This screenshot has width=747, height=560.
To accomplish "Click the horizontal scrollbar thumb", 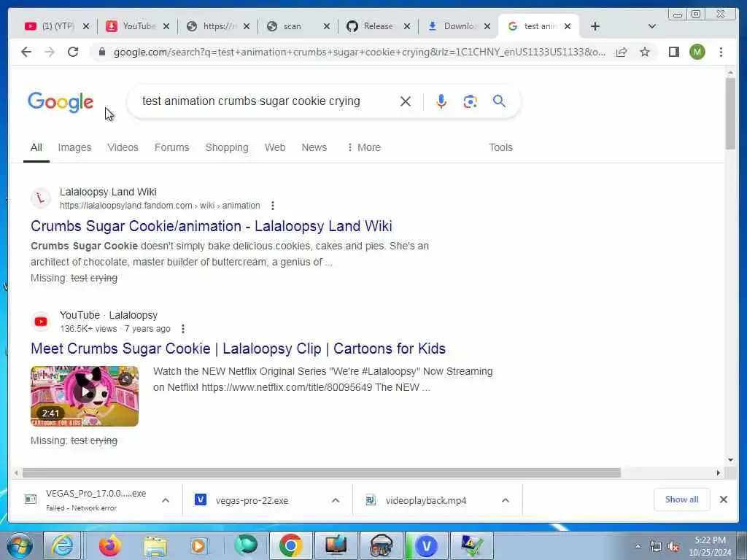I will coord(322,472).
